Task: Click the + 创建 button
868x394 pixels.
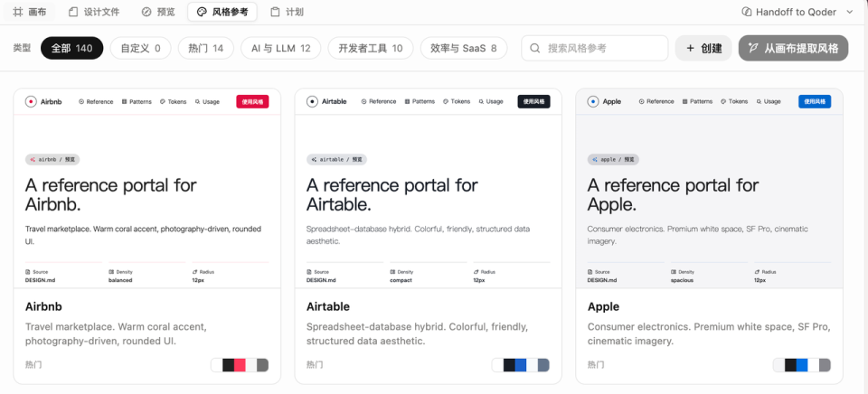Action: (703, 48)
